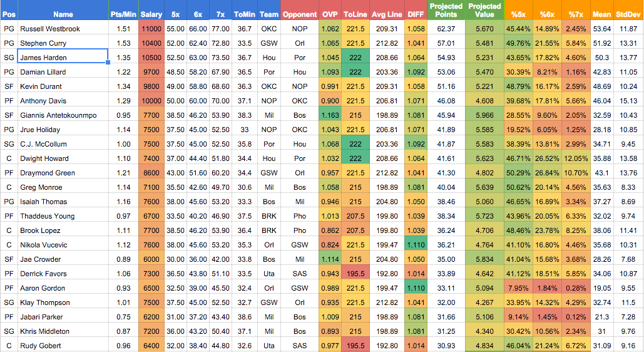Screen dimensions: 644x352
Task: Select Aaron Gordon's 7.95% cell
Action: point(518,288)
